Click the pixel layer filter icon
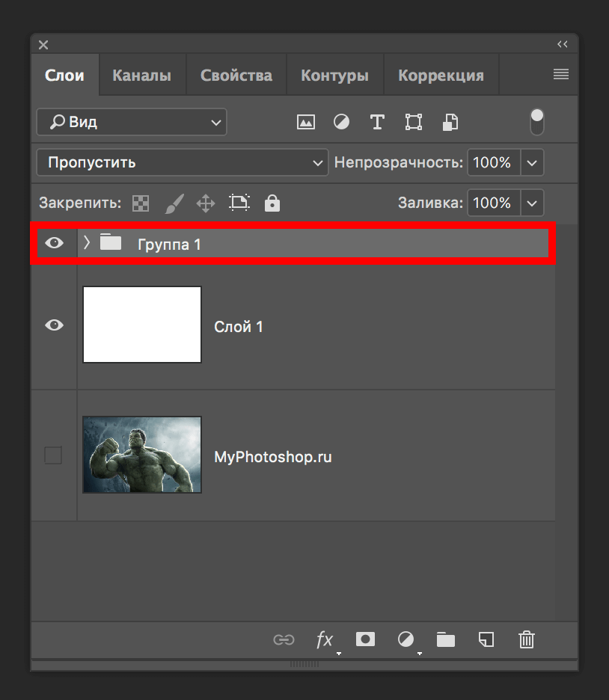This screenshot has height=700, width=609. (x=305, y=122)
